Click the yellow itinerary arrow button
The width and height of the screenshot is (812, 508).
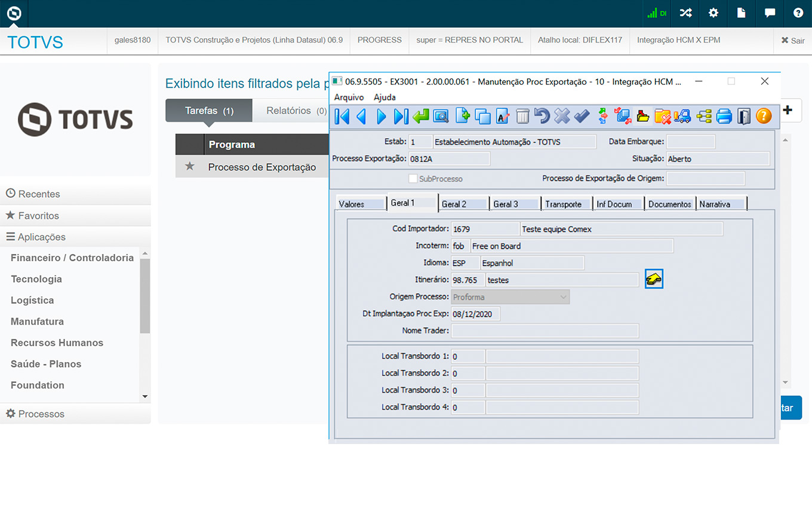click(654, 279)
